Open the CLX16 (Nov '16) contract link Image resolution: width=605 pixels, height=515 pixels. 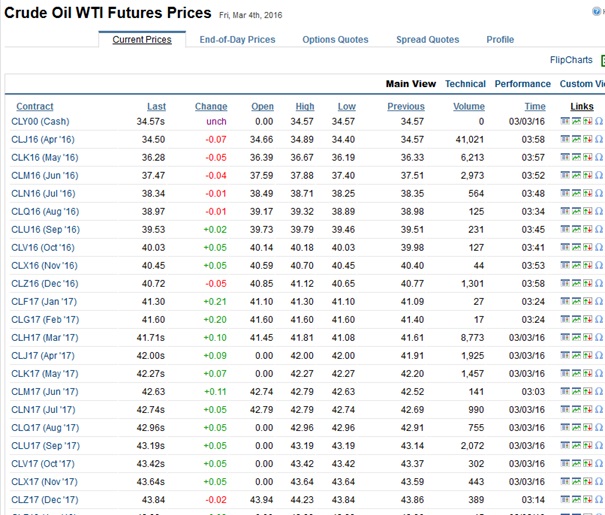(46, 265)
